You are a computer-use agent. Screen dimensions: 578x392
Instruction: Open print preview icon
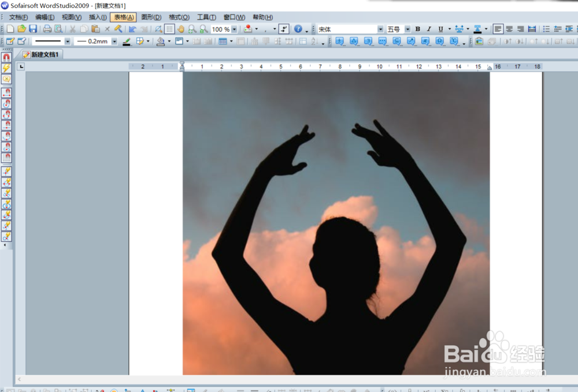pos(58,29)
